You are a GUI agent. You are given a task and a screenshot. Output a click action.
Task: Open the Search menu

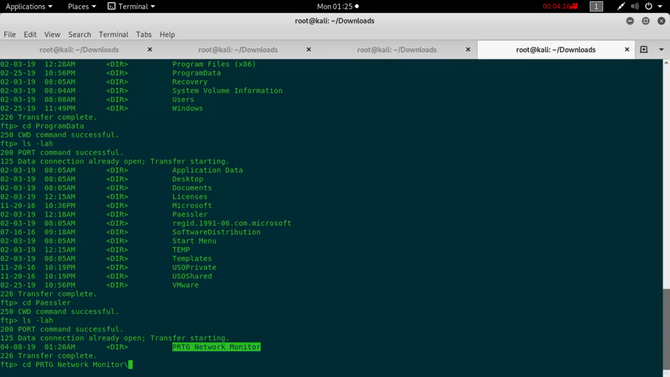[x=79, y=34]
